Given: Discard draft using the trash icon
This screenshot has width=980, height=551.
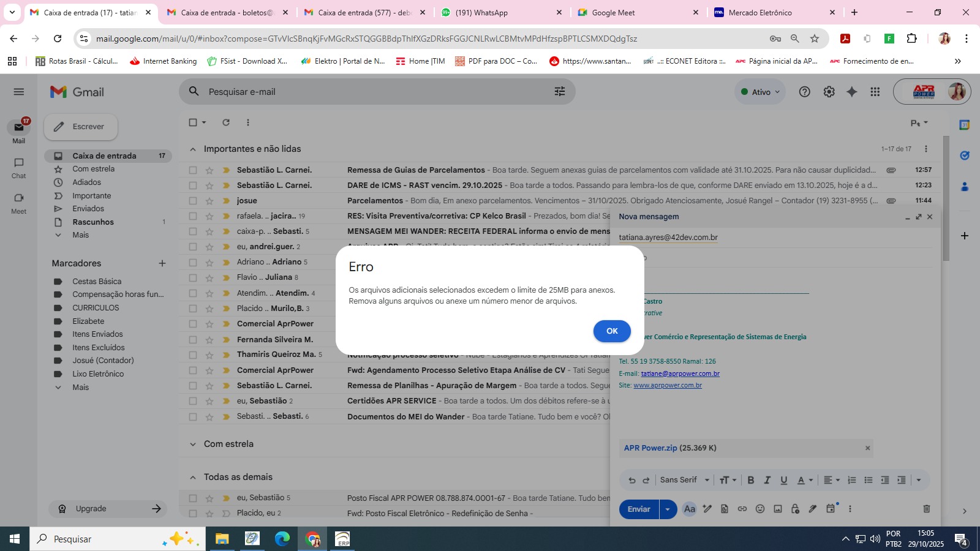Looking at the screenshot, I should (926, 509).
